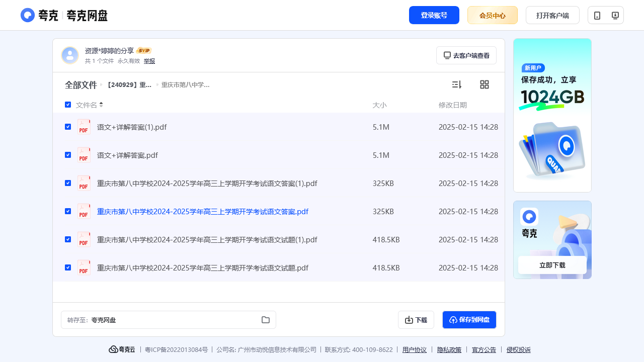Click 登录账号 login button
644x362 pixels.
coord(434,15)
